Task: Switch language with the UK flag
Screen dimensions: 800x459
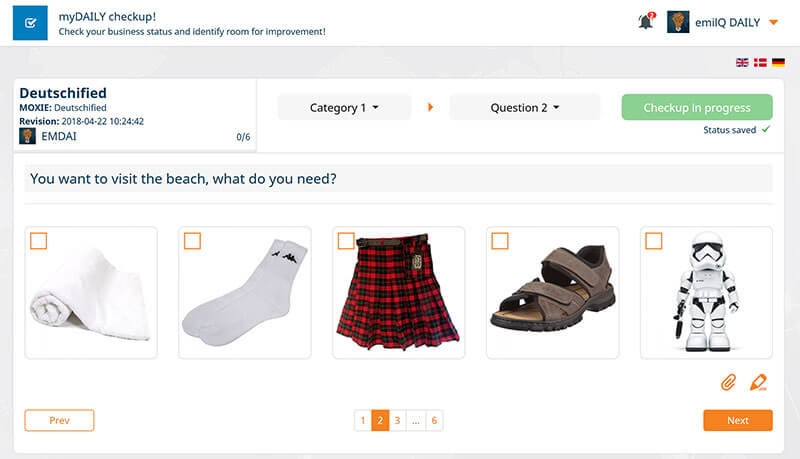Action: [x=742, y=63]
